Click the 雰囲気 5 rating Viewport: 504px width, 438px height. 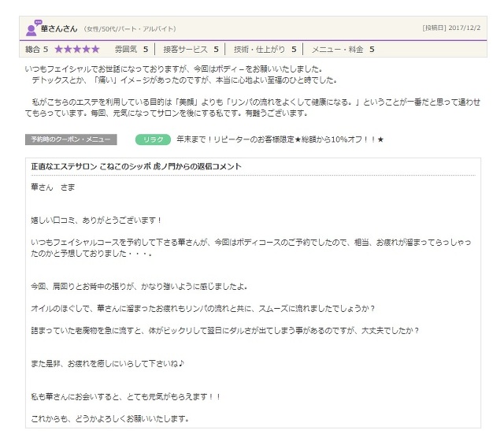click(131, 49)
